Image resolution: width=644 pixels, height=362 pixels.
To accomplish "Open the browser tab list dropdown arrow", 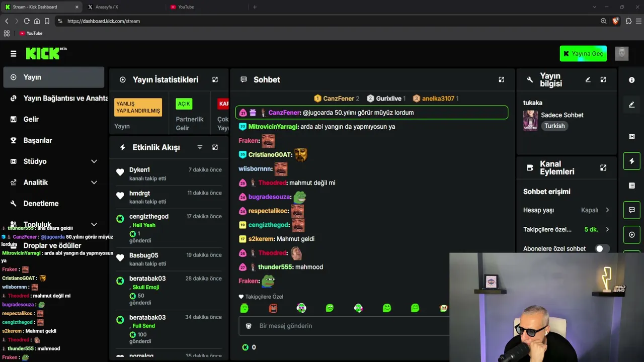I will point(594,7).
